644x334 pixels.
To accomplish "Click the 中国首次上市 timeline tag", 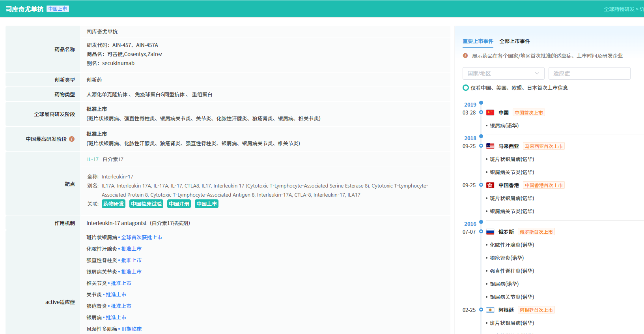I will click(529, 113).
